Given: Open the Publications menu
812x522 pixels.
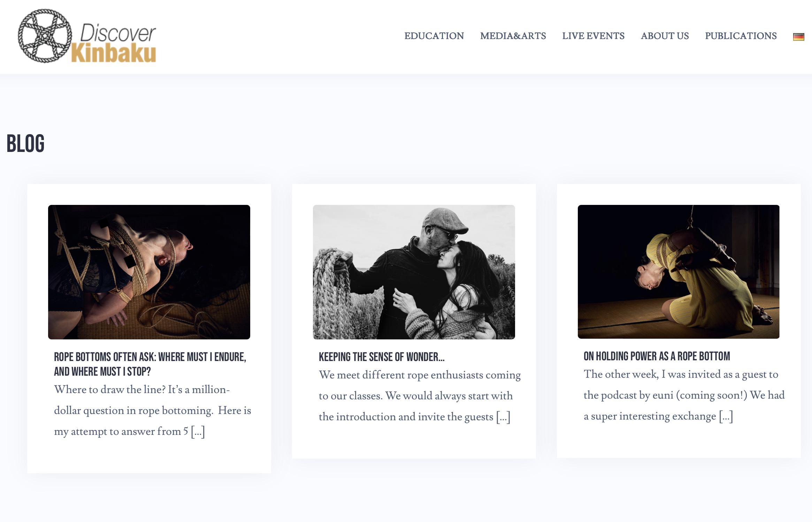Looking at the screenshot, I should click(741, 36).
